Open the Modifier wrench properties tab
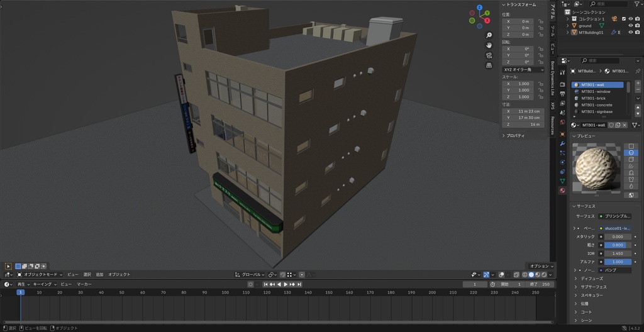The width and height of the screenshot is (644, 332). coord(562,143)
